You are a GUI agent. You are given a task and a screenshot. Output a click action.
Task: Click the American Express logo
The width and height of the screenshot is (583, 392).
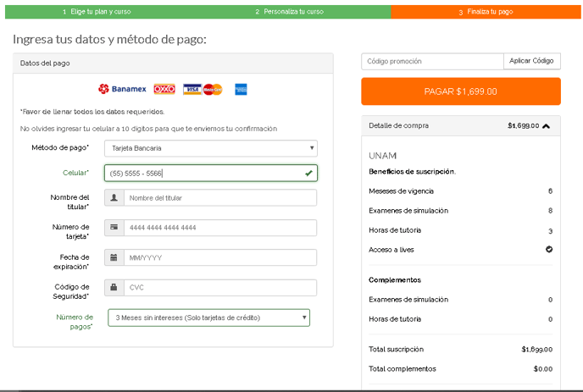241,89
